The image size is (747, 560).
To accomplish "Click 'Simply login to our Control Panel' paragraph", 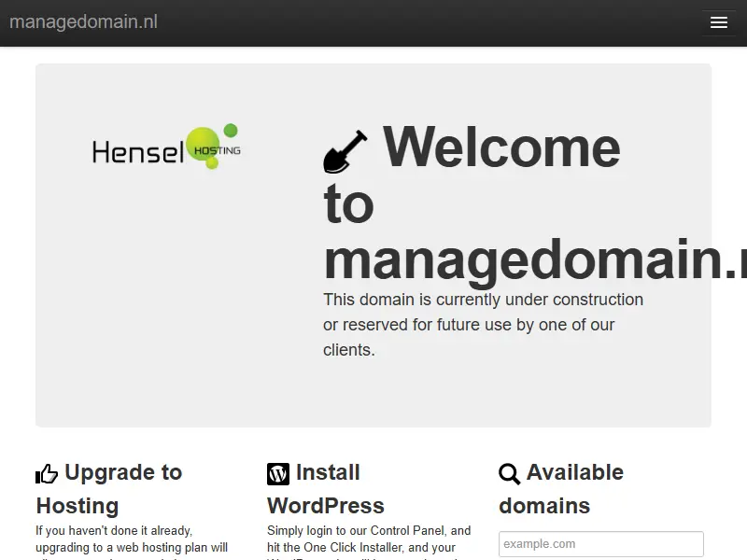I will [x=369, y=542].
